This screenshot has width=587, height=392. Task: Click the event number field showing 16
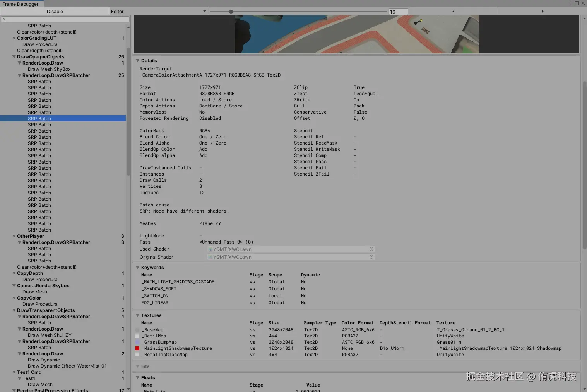point(398,12)
